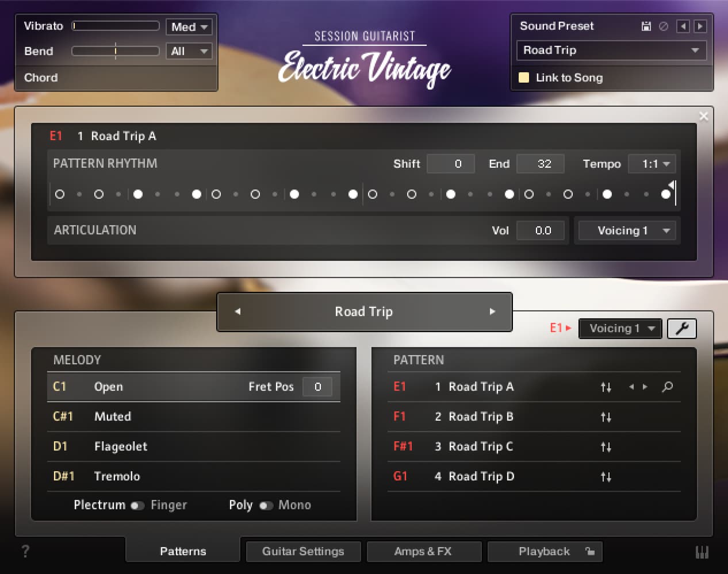Switch to the Patterns tab
728x574 pixels.
pos(183,551)
